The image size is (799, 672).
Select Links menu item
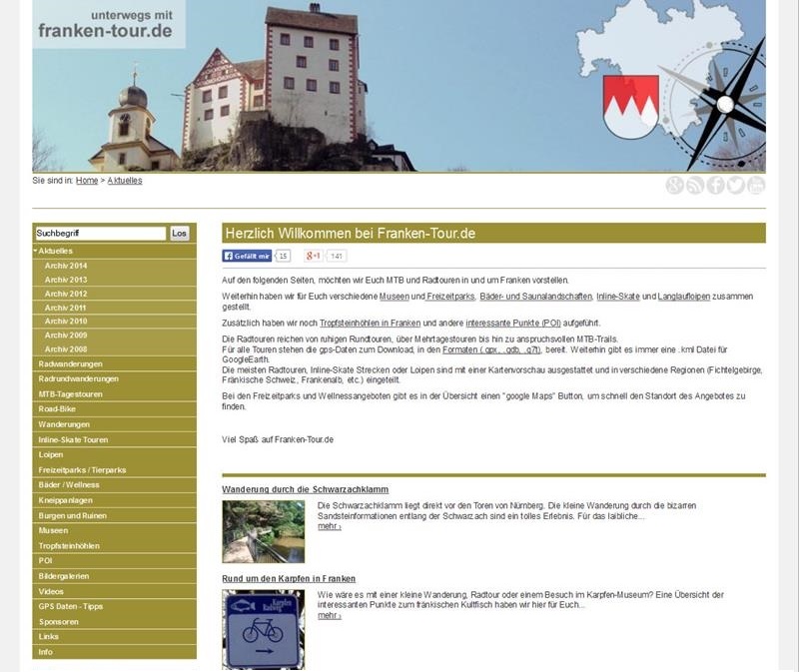tap(114, 636)
